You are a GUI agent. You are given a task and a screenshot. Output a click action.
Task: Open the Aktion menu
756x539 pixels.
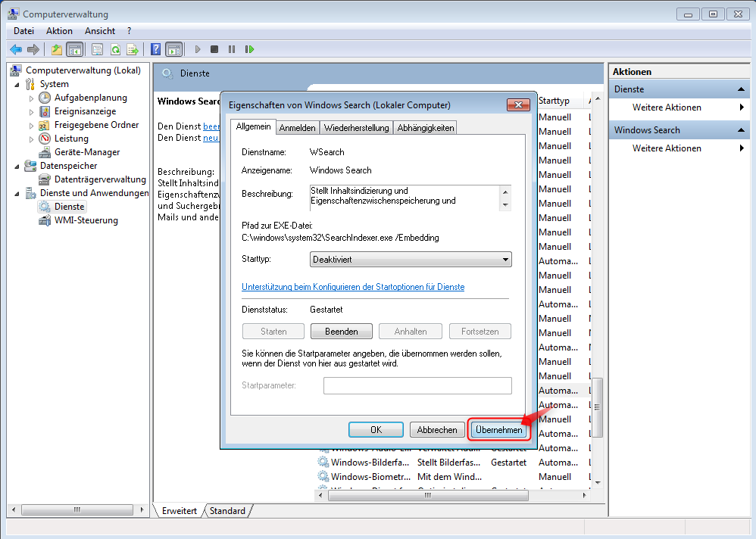tap(58, 30)
